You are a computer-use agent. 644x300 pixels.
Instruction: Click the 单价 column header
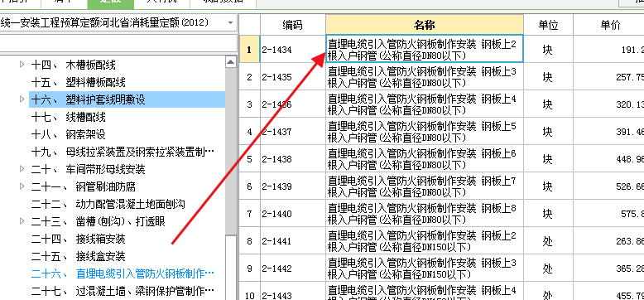pos(608,25)
